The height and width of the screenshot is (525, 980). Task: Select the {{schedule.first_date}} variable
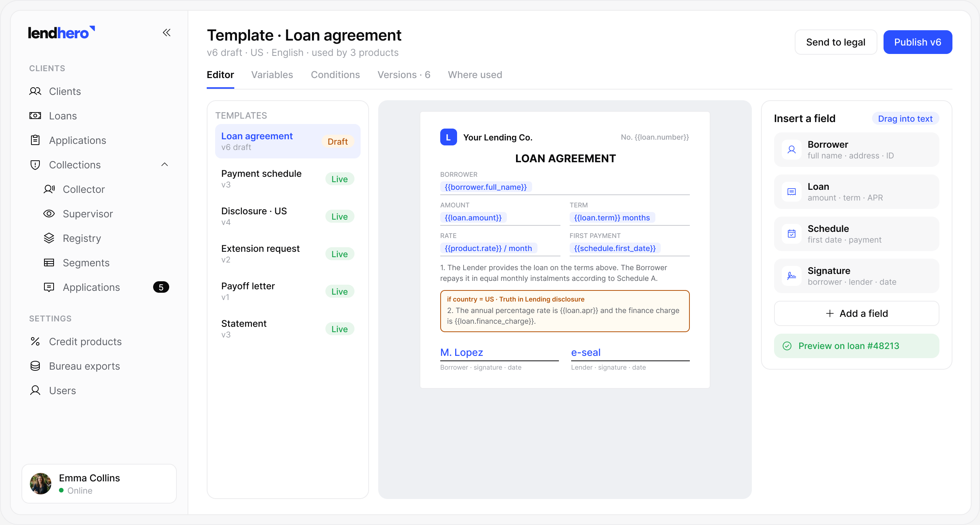(615, 248)
